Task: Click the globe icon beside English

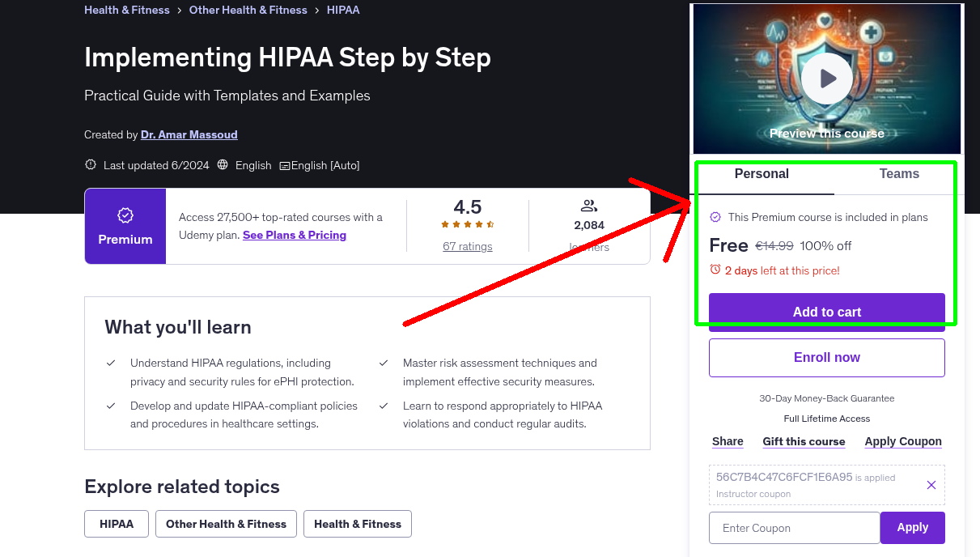Action: [x=223, y=164]
